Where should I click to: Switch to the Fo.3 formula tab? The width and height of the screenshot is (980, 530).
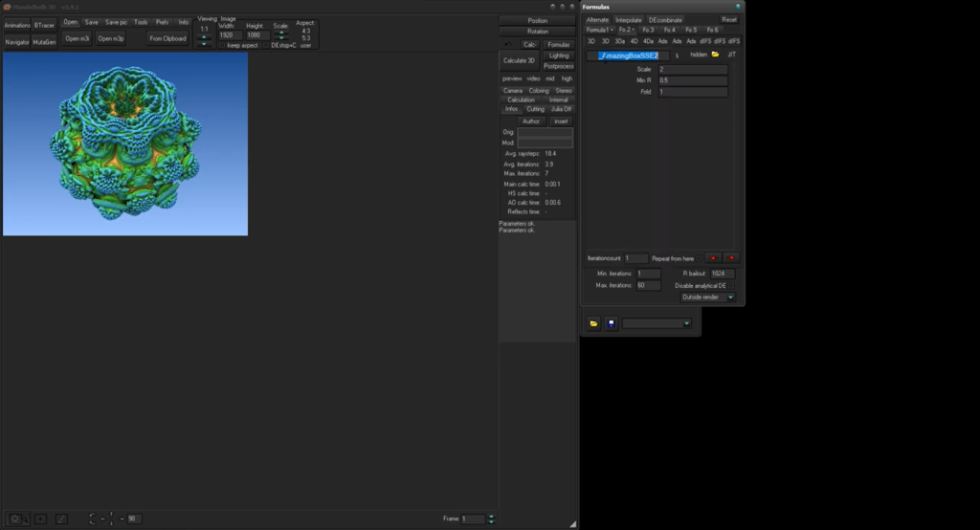(648, 30)
